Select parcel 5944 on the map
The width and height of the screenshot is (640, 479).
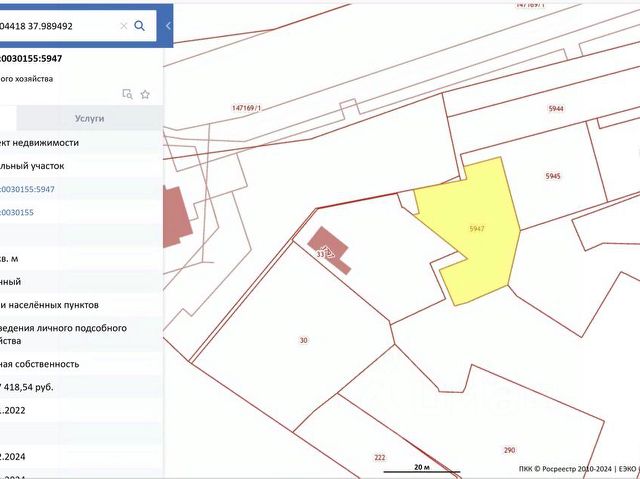click(556, 109)
